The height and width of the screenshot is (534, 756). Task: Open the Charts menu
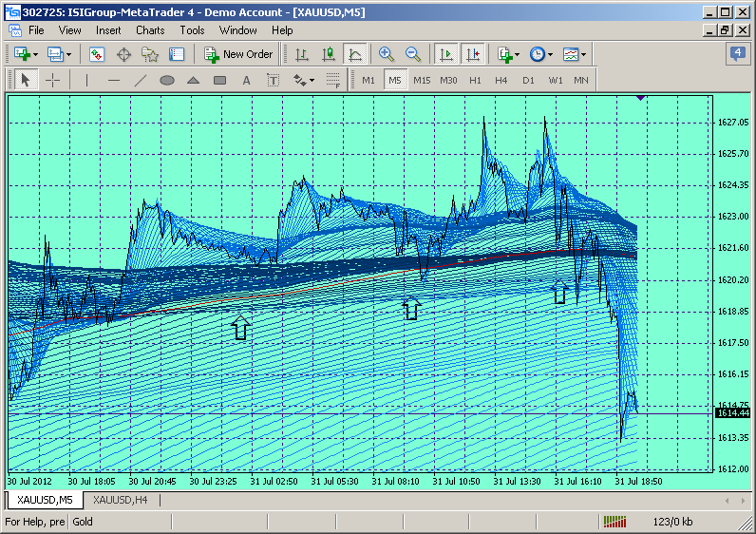pos(150,30)
